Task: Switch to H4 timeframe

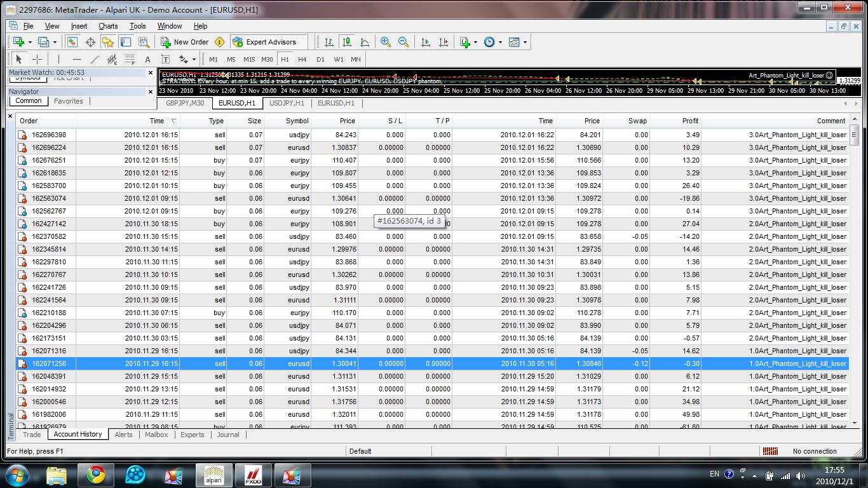Action: pyautogui.click(x=302, y=59)
